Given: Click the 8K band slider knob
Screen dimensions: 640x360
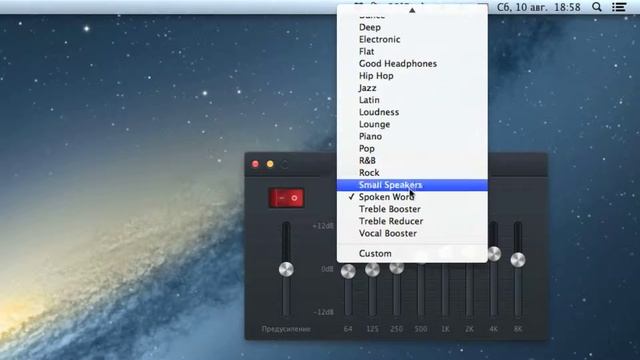Looking at the screenshot, I should 518,260.
